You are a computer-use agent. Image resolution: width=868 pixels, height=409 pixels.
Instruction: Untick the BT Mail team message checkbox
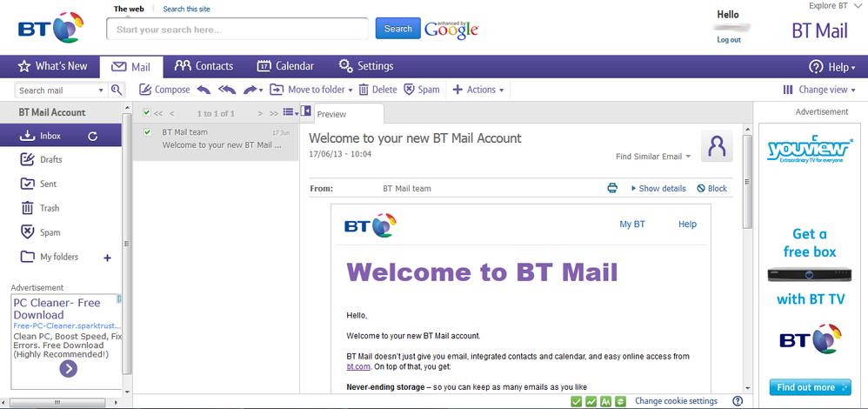click(147, 132)
